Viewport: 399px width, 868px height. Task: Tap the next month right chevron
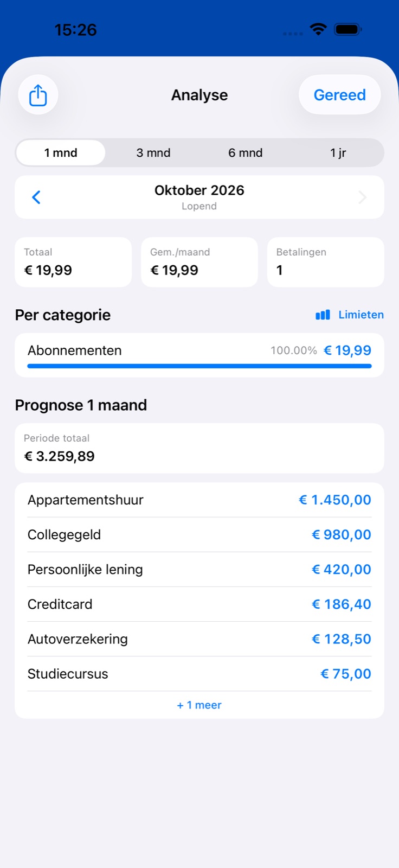click(363, 197)
